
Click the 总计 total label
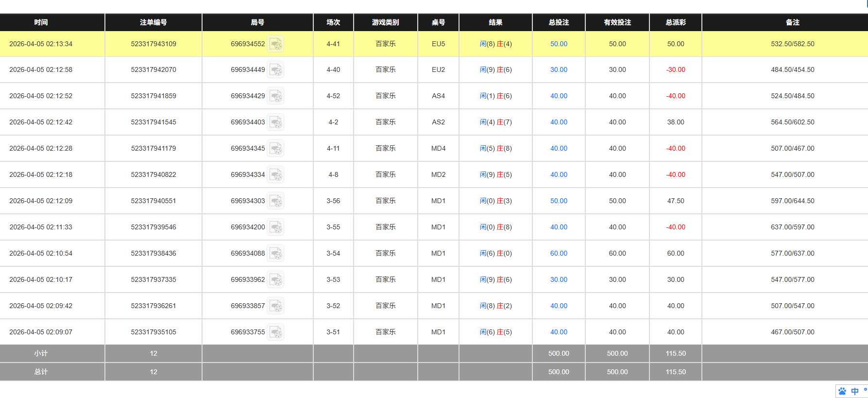click(41, 372)
